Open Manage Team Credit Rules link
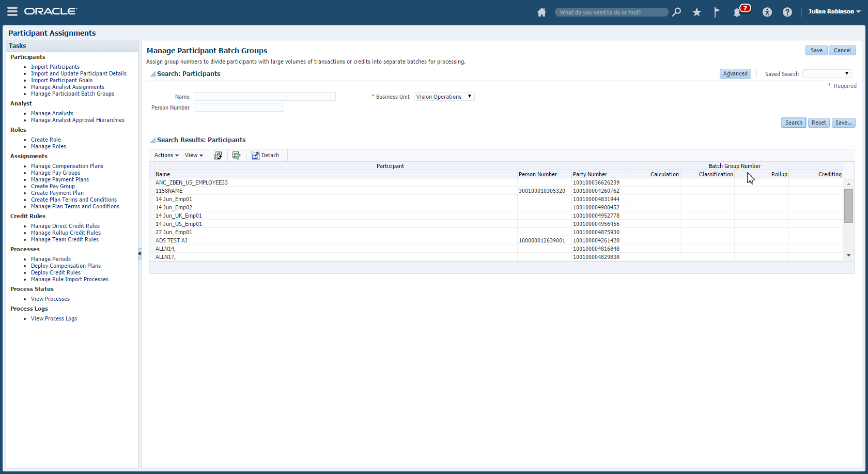868x474 pixels. click(65, 239)
